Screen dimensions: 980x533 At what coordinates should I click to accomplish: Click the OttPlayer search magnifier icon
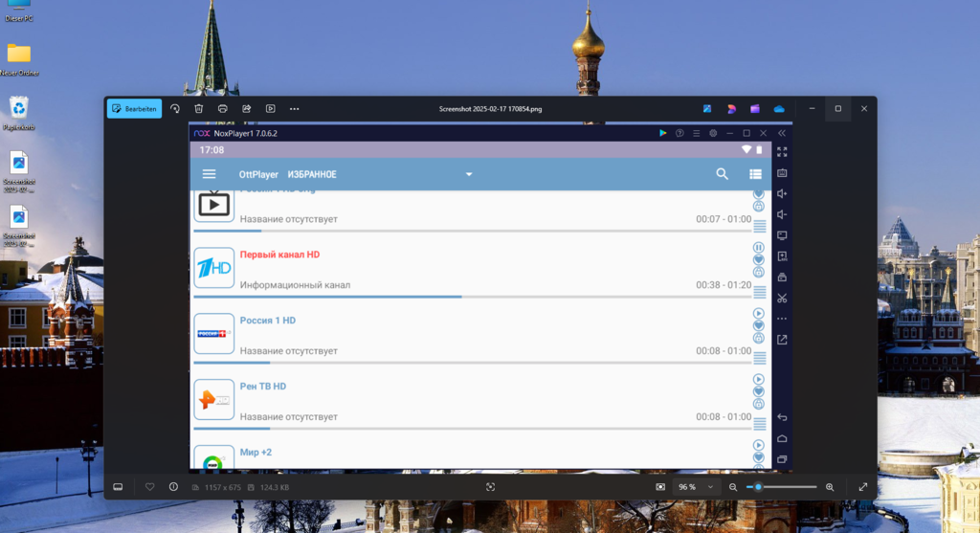(x=722, y=174)
